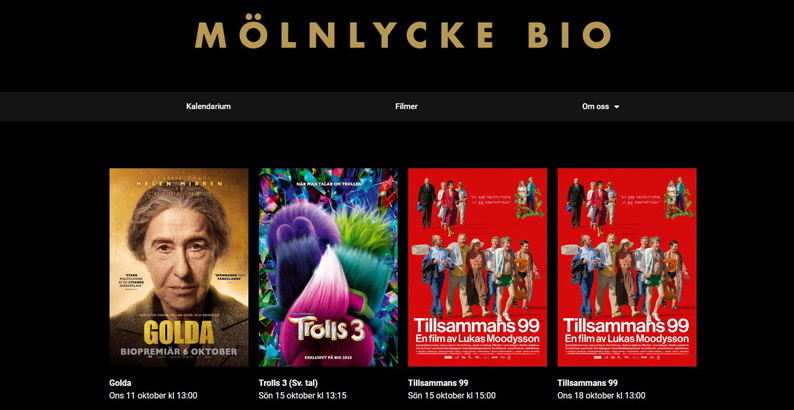
Task: Click the Tillsammans 99 title above Ons 18 oktober
Action: (587, 383)
